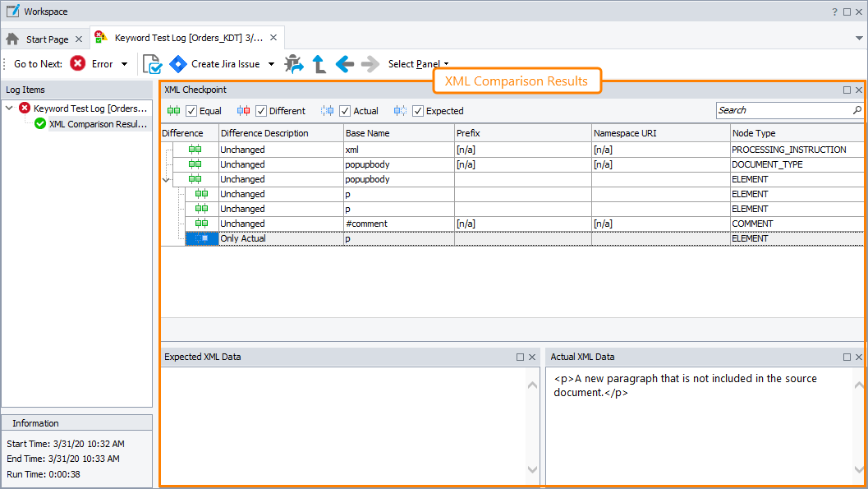Go to the previous result with the left arrow
Image resolution: width=868 pixels, height=489 pixels.
point(344,63)
